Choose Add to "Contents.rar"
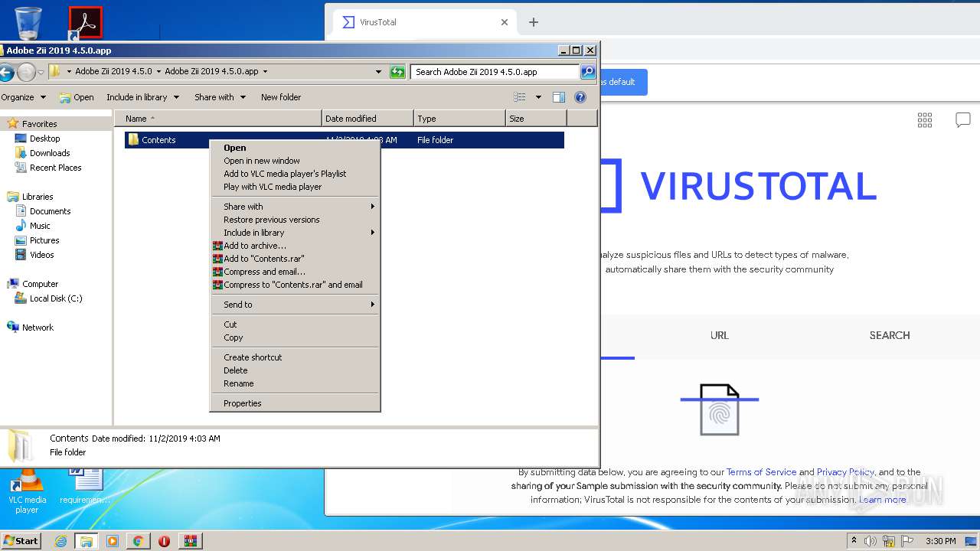This screenshot has width=980, height=551. point(296,259)
